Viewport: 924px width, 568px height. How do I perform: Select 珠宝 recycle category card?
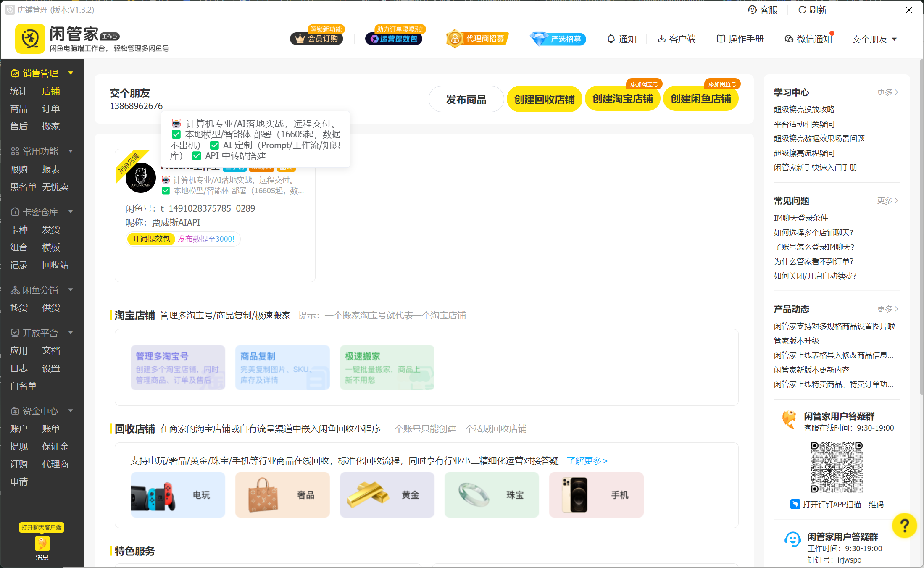[492, 495]
